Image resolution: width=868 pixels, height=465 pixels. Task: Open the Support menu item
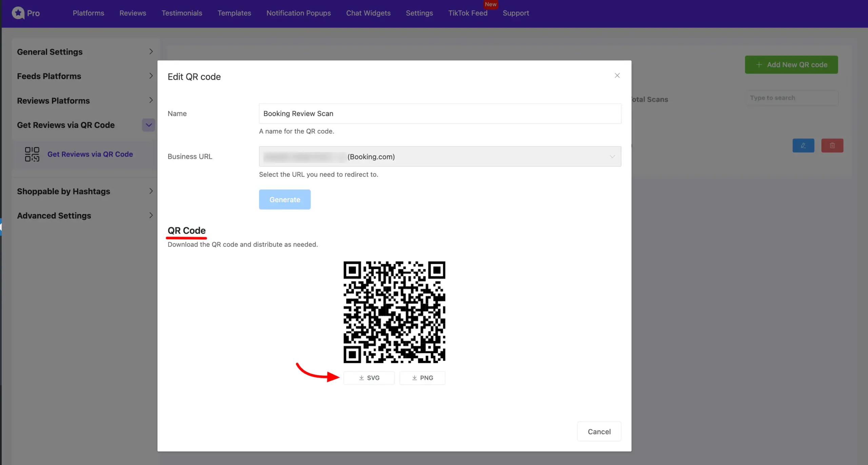516,13
